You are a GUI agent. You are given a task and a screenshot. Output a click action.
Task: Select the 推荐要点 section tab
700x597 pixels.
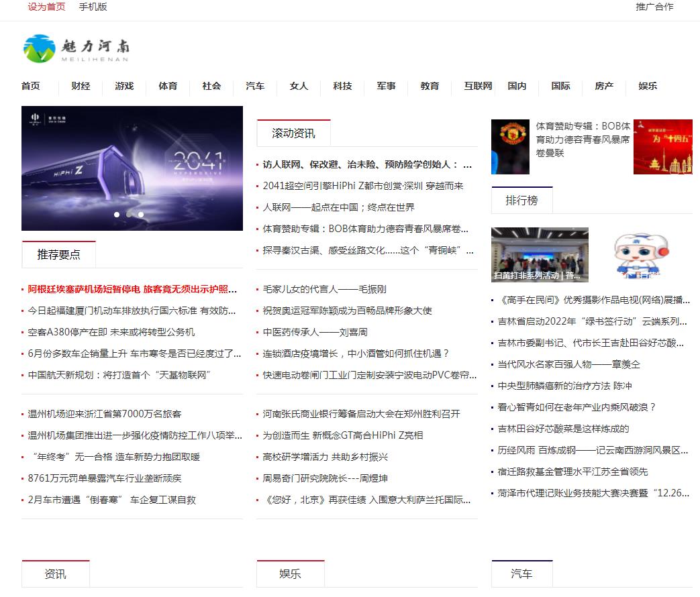(x=58, y=254)
